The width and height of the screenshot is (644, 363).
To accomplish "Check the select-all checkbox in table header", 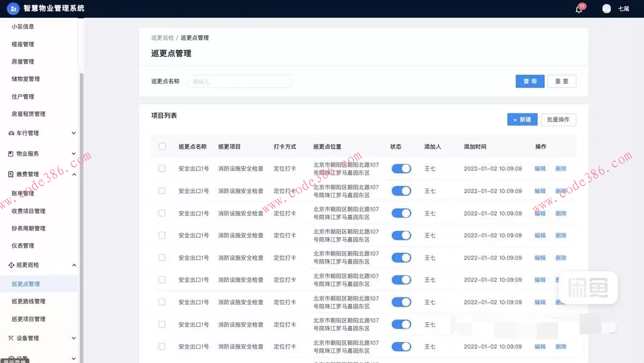I will coord(162,146).
